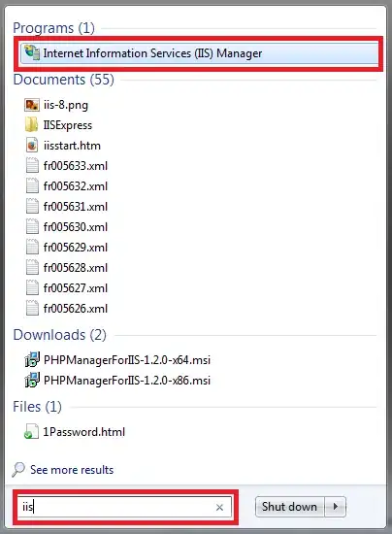Select the Programs (1) category header

pyautogui.click(x=53, y=28)
